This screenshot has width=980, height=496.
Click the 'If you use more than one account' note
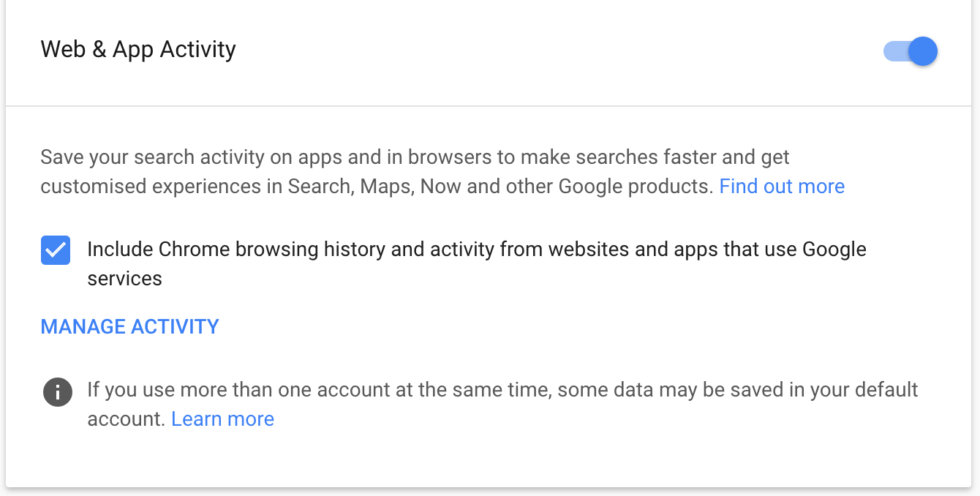[x=502, y=404]
